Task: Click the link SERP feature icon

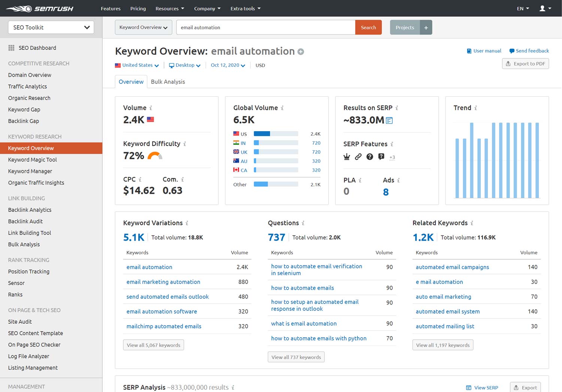Action: point(358,157)
